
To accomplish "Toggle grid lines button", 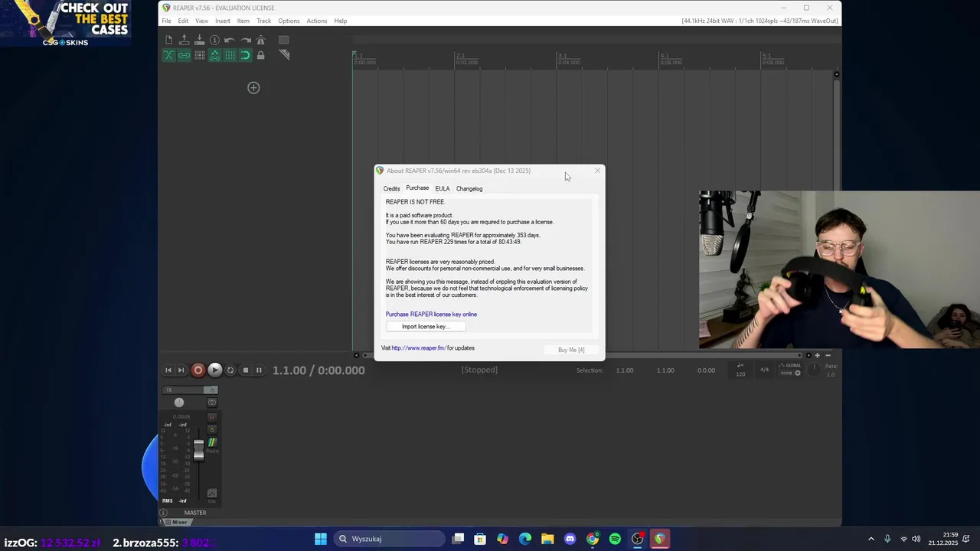I will pyautogui.click(x=230, y=55).
